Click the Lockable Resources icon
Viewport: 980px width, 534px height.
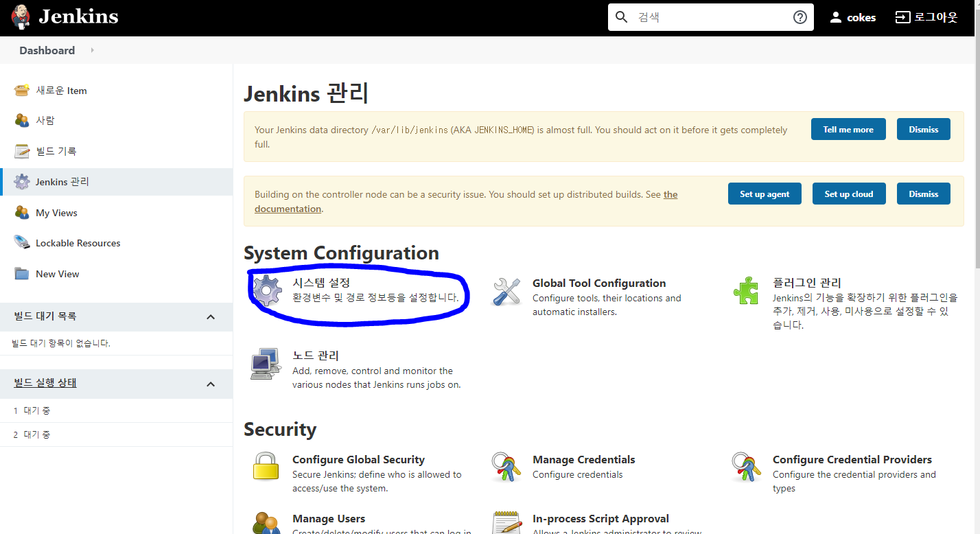click(22, 243)
